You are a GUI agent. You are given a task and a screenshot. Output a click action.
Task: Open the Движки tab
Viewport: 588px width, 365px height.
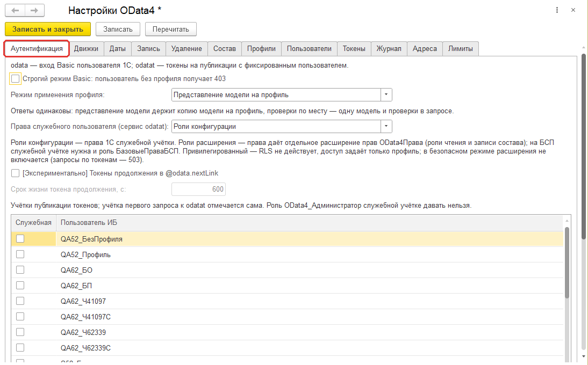tap(86, 49)
